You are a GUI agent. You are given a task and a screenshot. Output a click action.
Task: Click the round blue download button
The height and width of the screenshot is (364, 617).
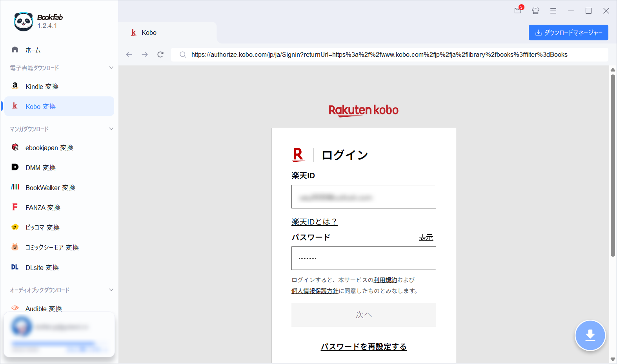[x=590, y=335]
